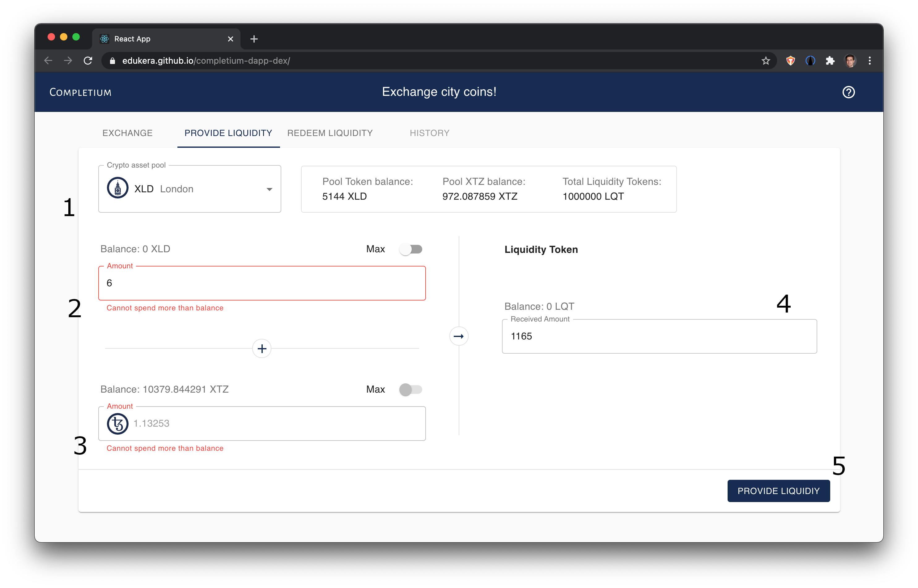Close the React App tab
The height and width of the screenshot is (588, 918).
tap(230, 39)
